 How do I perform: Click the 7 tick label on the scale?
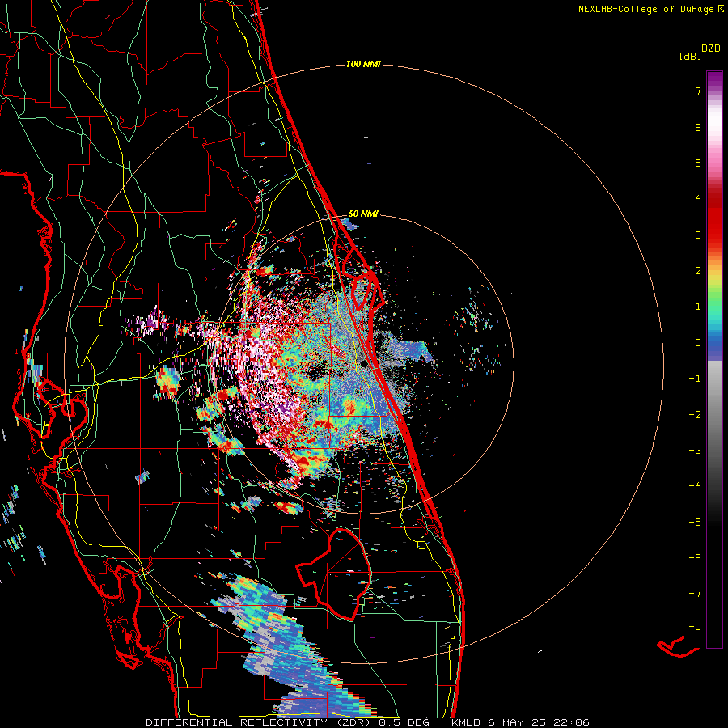tap(698, 91)
